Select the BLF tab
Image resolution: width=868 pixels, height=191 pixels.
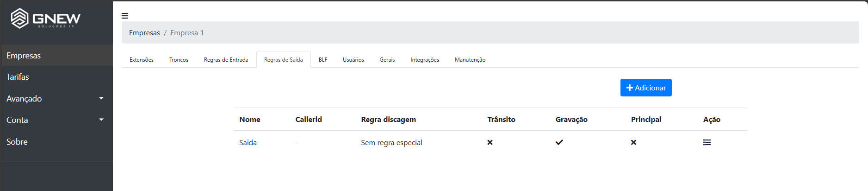[323, 60]
